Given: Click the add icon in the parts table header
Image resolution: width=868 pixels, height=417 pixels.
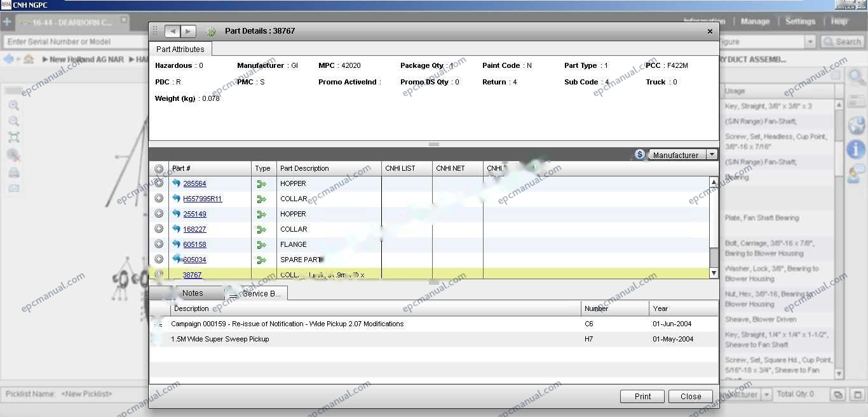Looking at the screenshot, I should pos(159,169).
